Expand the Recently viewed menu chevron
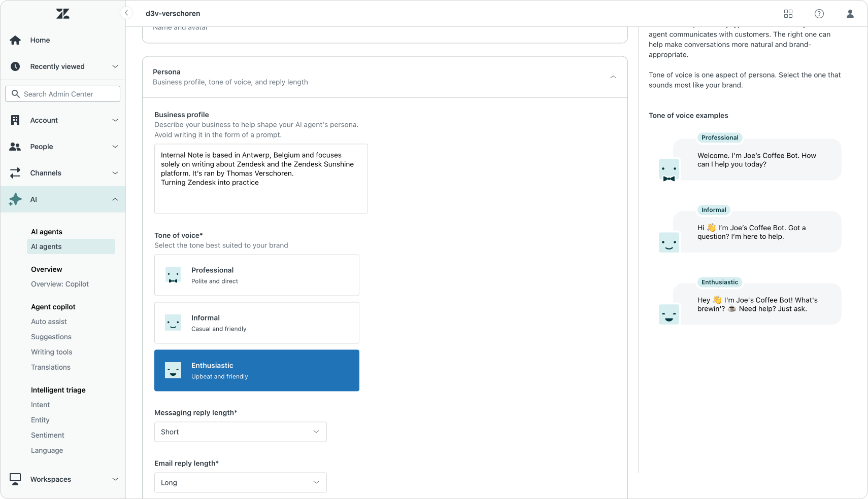868x499 pixels. 115,66
